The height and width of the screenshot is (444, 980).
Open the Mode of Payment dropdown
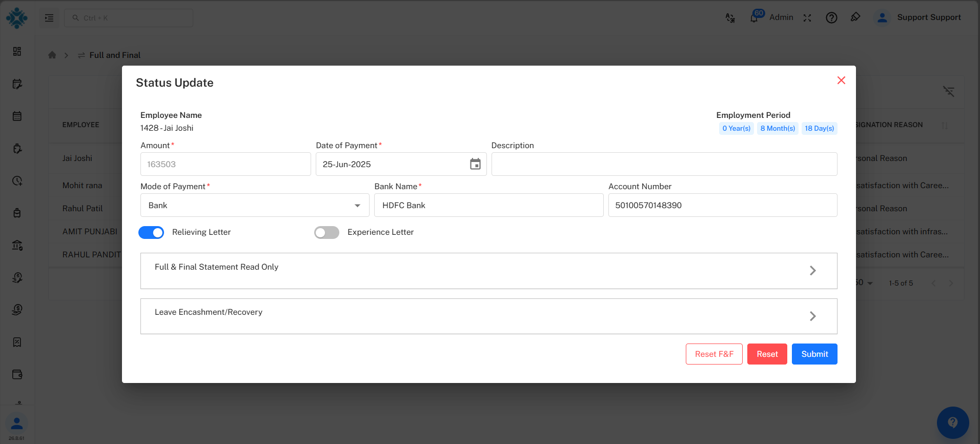(255, 205)
